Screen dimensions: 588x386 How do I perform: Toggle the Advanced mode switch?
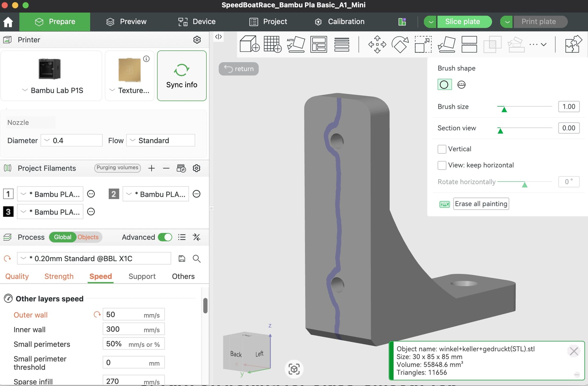pos(165,237)
